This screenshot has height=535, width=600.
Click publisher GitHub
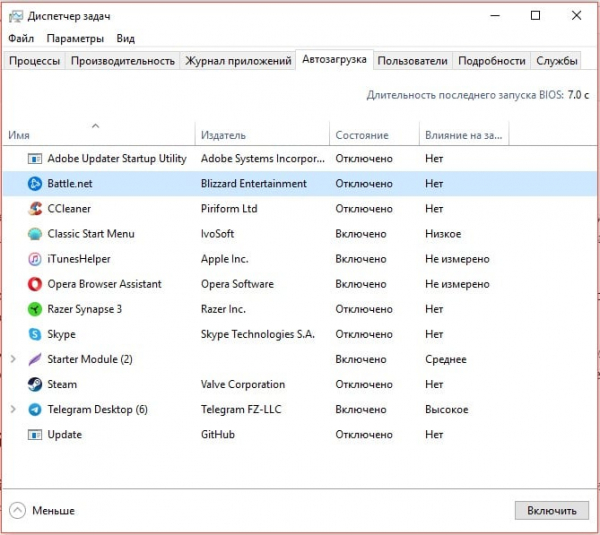[217, 435]
